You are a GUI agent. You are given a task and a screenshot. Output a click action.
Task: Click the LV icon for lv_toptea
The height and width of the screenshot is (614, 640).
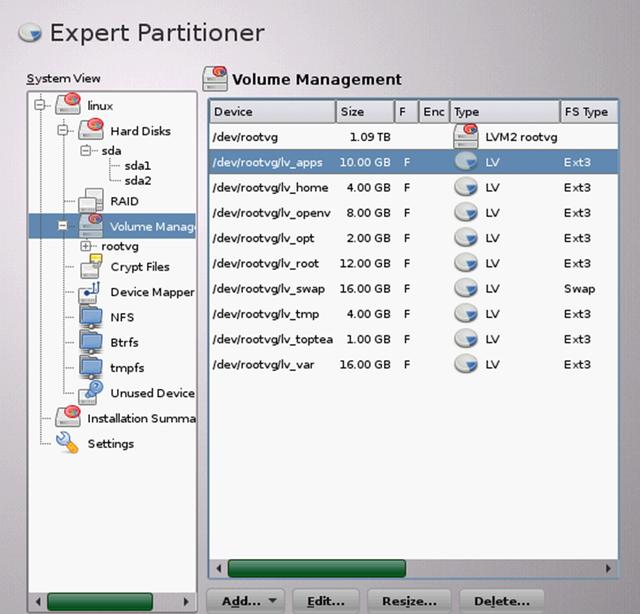(466, 339)
